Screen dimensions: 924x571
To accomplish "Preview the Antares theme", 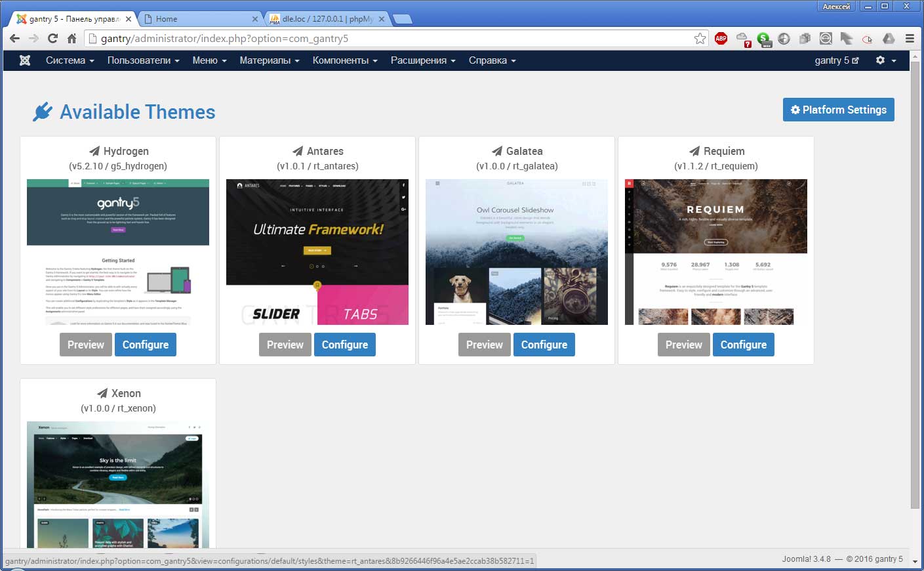I will [x=285, y=345].
